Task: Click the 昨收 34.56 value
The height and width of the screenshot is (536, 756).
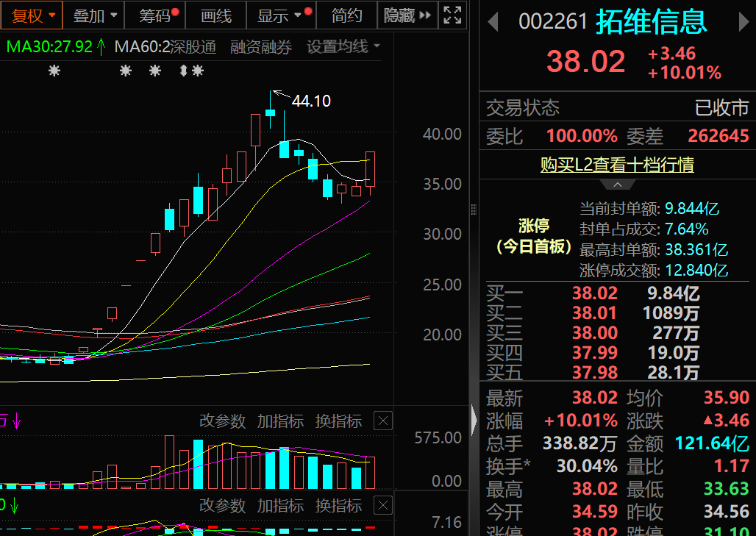Action: pos(727,512)
